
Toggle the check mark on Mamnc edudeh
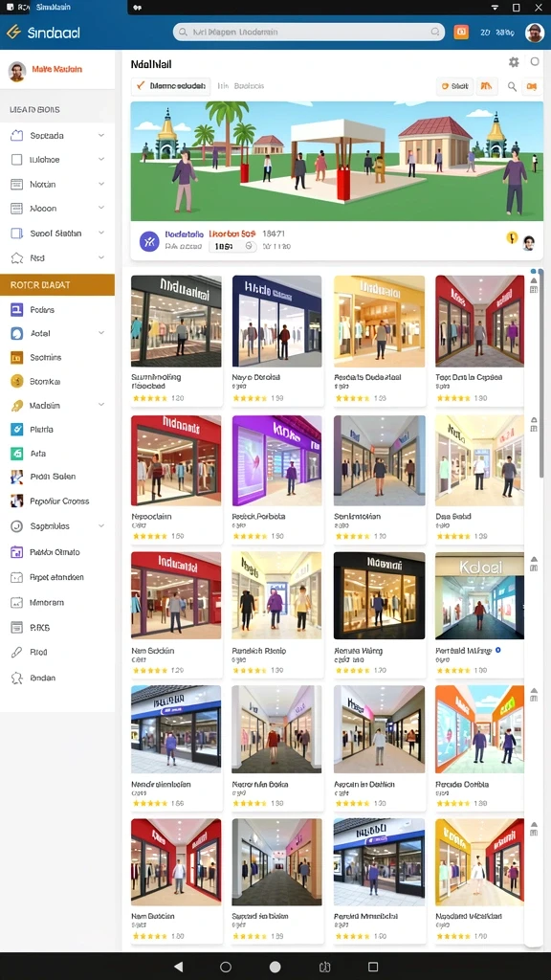tap(141, 85)
